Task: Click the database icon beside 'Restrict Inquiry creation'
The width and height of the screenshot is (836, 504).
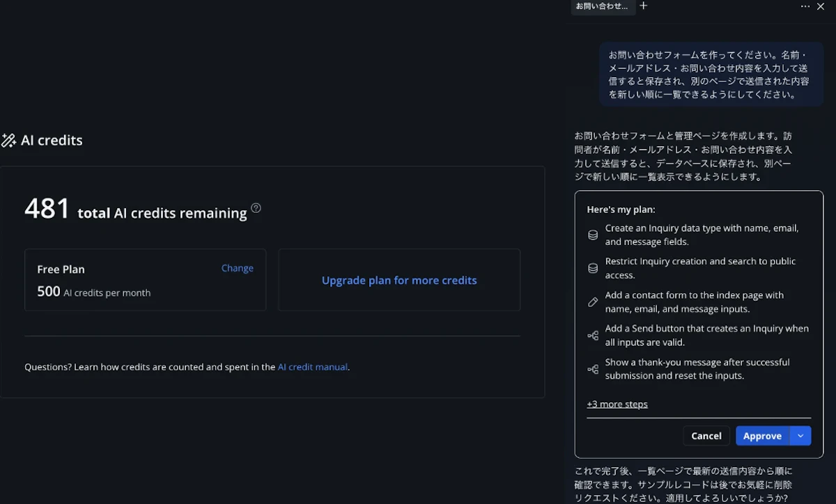Action: coord(593,269)
